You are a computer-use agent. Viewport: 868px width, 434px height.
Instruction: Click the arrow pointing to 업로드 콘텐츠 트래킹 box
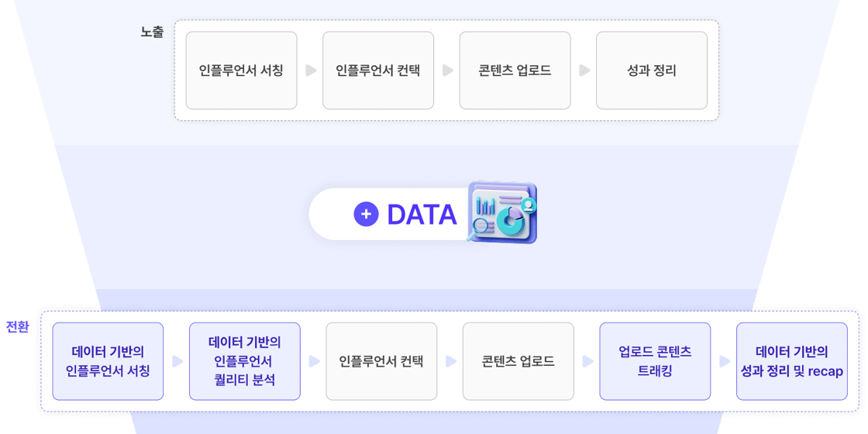[x=587, y=361]
